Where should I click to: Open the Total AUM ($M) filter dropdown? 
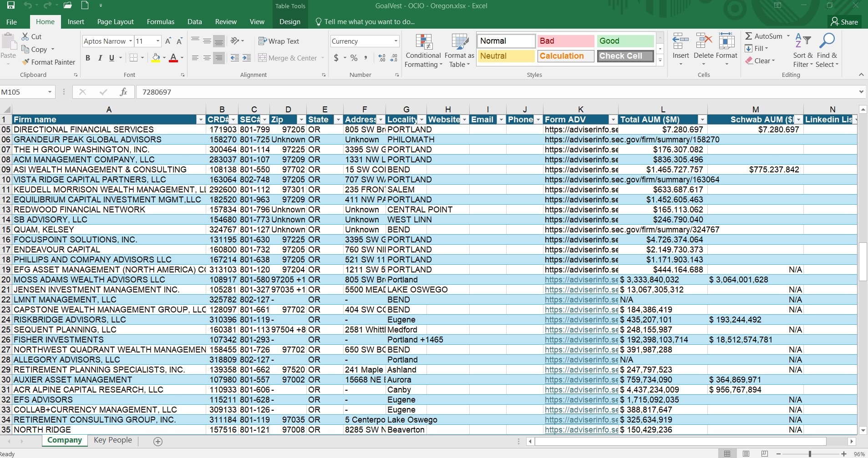tap(702, 120)
